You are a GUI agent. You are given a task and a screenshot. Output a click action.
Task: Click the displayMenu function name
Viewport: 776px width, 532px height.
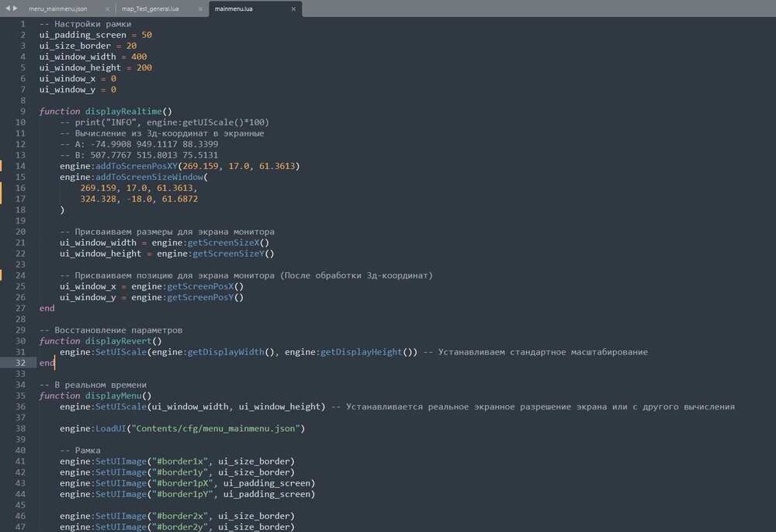[x=113, y=396]
